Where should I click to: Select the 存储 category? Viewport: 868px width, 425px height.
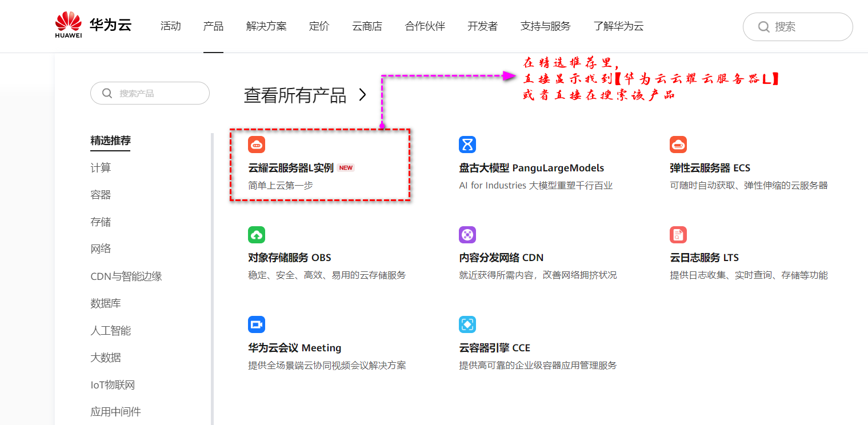point(101,222)
